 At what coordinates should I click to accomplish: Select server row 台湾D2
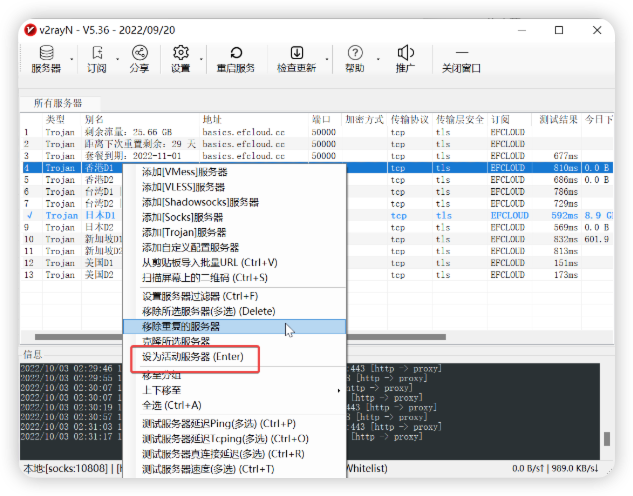point(99,203)
